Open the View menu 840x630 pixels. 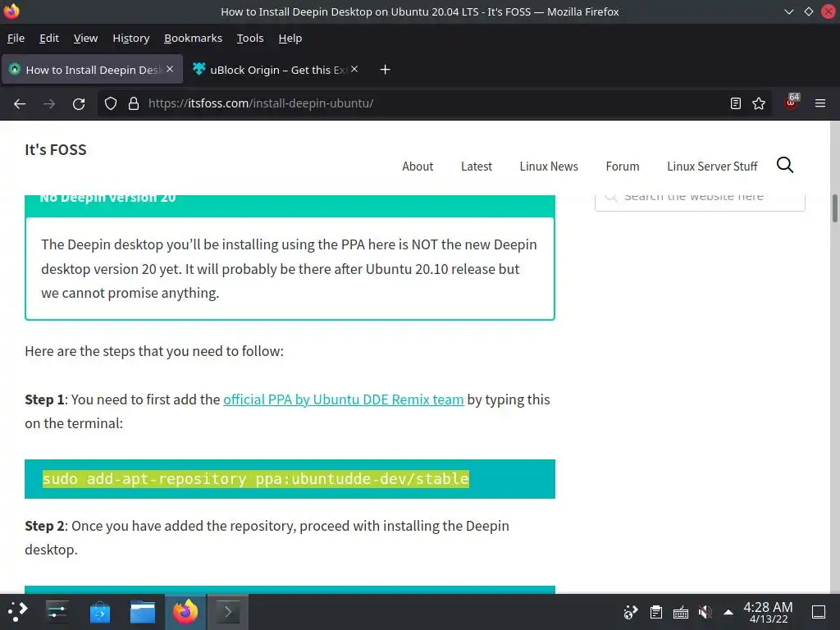85,38
